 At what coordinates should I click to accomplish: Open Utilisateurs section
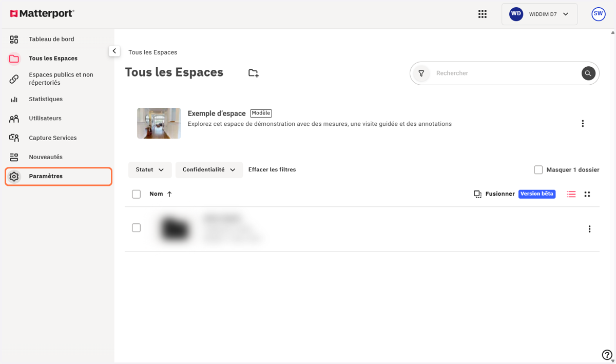[x=45, y=119]
